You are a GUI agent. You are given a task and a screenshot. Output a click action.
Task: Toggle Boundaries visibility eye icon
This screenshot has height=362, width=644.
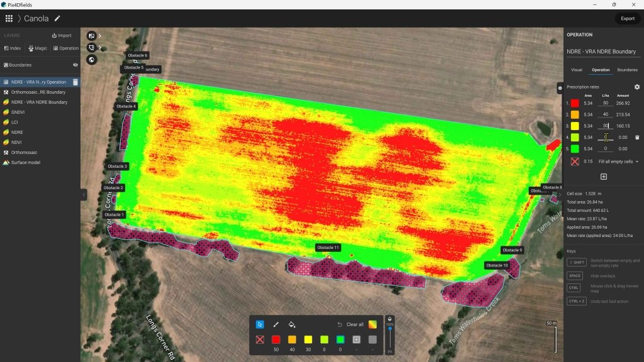coord(75,65)
